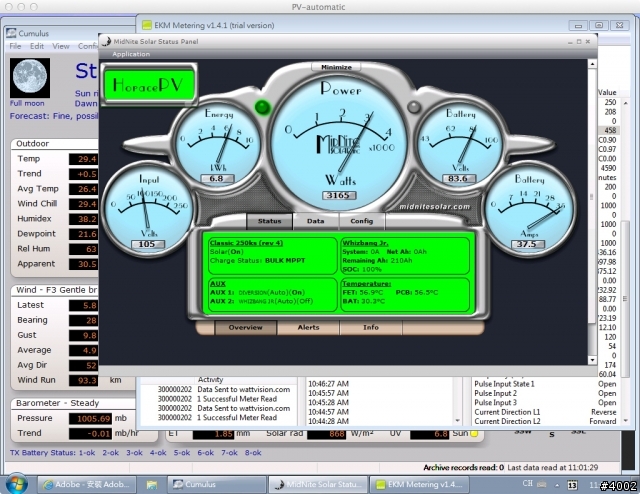Image resolution: width=640 pixels, height=494 pixels.
Task: Switch to Adobe taskbar item
Action: click(87, 485)
